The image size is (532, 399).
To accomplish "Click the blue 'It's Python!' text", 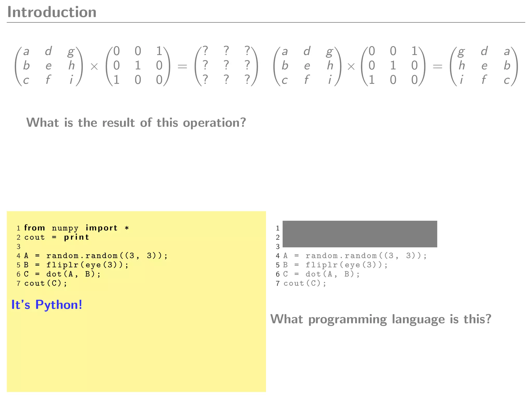I will point(47,304).
